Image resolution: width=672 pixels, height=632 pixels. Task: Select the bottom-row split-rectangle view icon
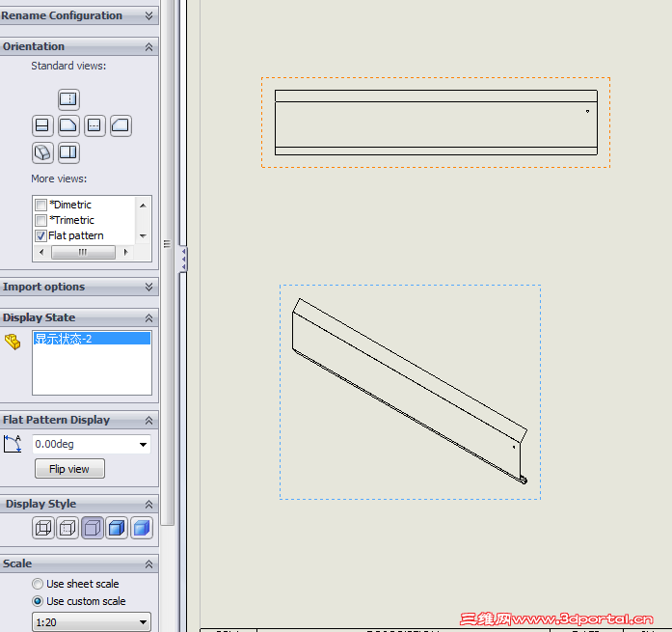point(68,152)
